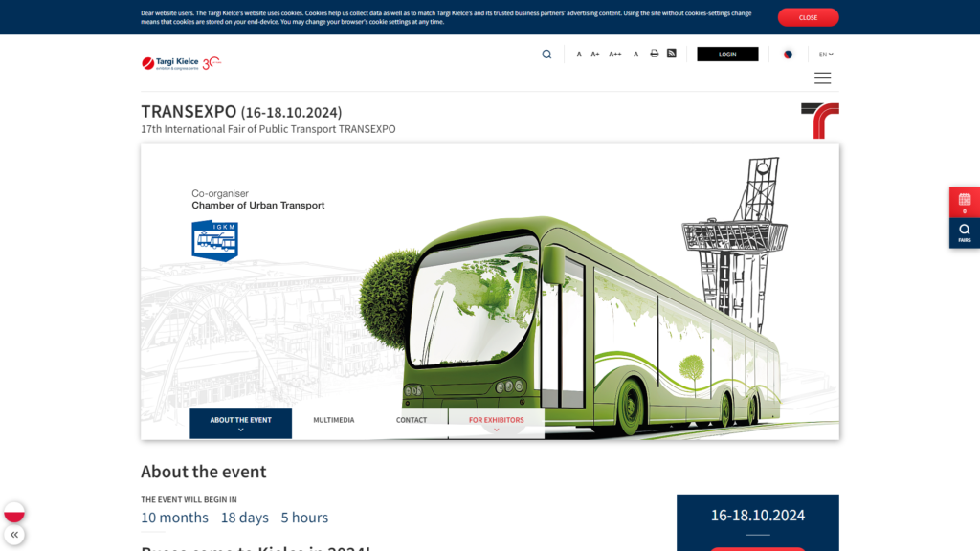Collapse the side panel double-arrow button

pos(13,535)
